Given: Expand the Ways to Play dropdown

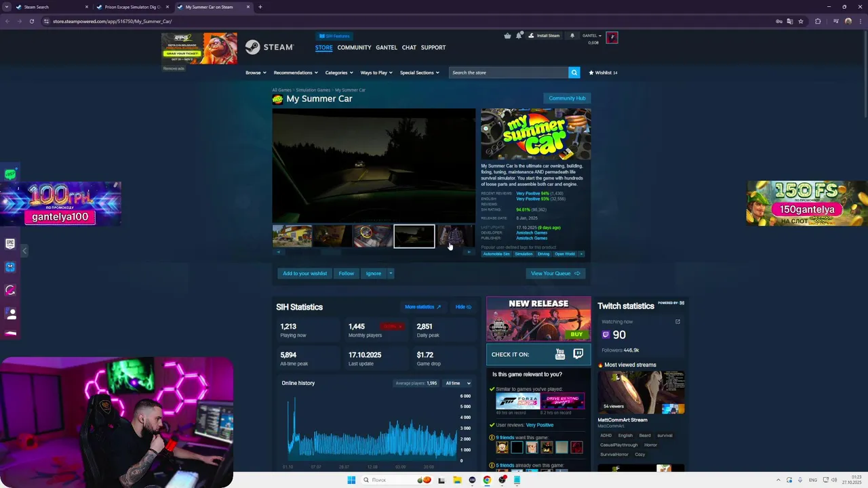Looking at the screenshot, I should (x=376, y=73).
